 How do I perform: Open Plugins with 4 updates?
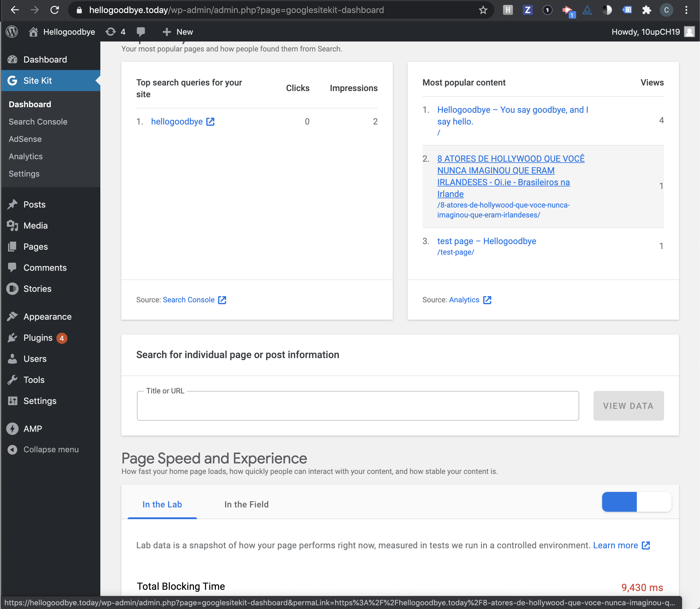[x=50, y=338]
